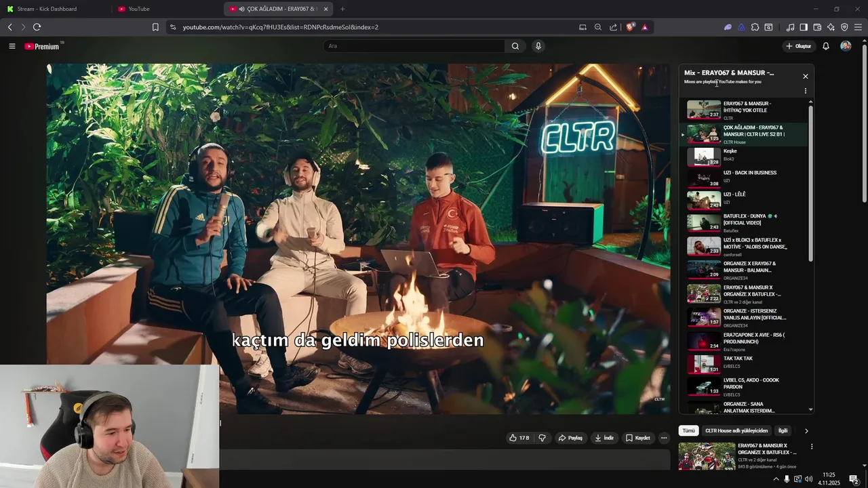
Task: Focus the Ara search field
Action: pos(414,46)
